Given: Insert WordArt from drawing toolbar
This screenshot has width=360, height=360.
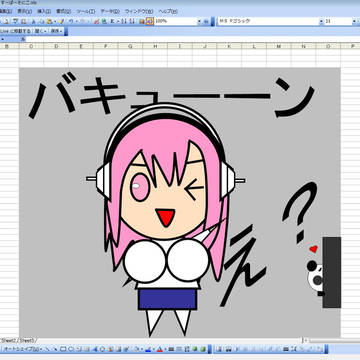Looking at the screenshot, I should click(x=95, y=349).
